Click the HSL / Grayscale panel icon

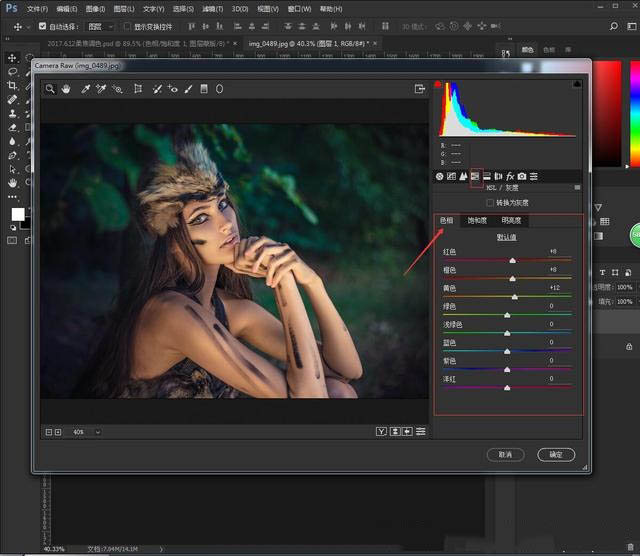tap(476, 176)
